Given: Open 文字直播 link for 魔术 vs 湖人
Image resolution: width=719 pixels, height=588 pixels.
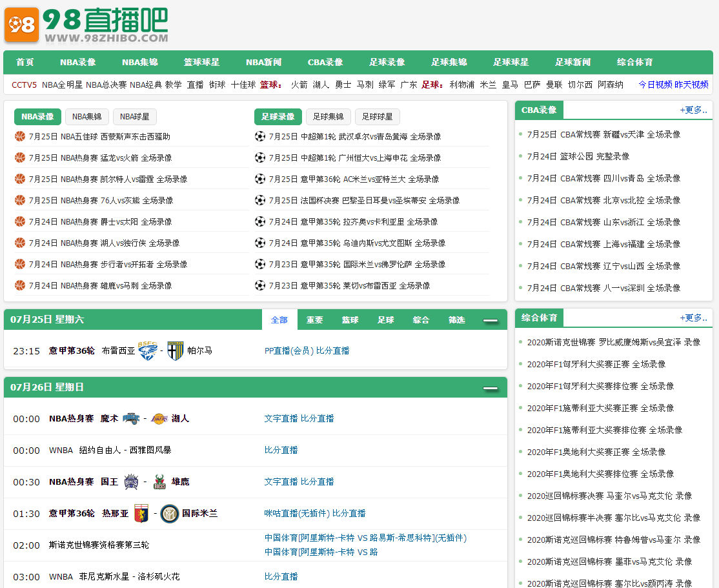Looking at the screenshot, I should (x=281, y=418).
